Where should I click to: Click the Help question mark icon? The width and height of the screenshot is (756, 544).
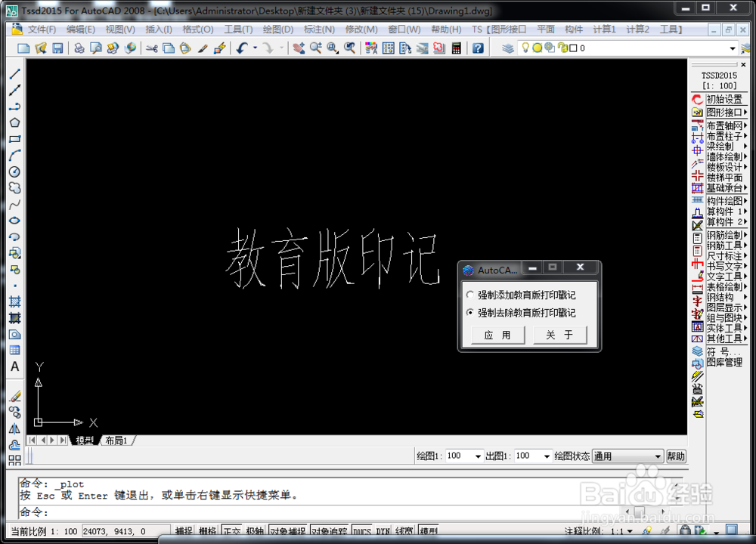478,48
